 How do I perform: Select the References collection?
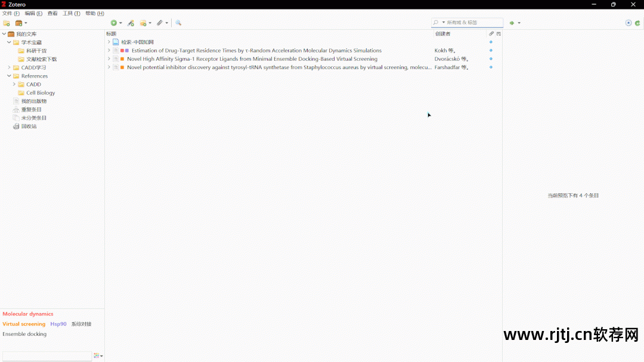(x=35, y=76)
